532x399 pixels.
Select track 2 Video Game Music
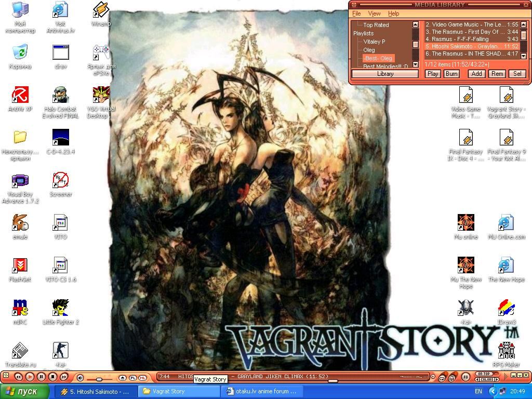tap(472, 24)
